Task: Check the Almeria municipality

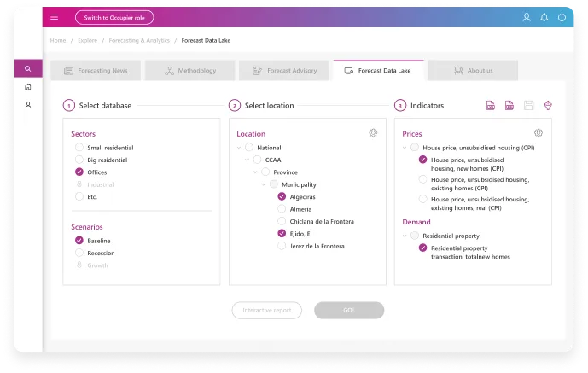Action: point(282,208)
